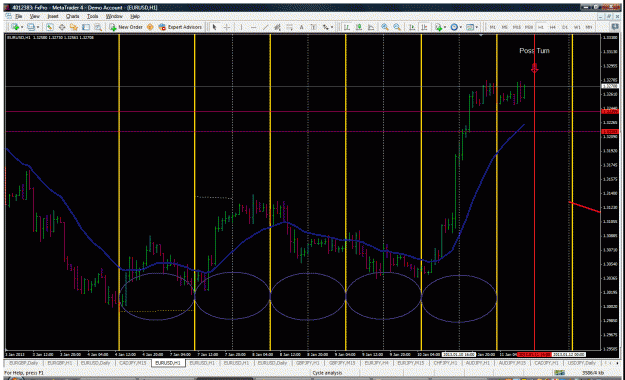Set timeframe to W1

(577, 27)
